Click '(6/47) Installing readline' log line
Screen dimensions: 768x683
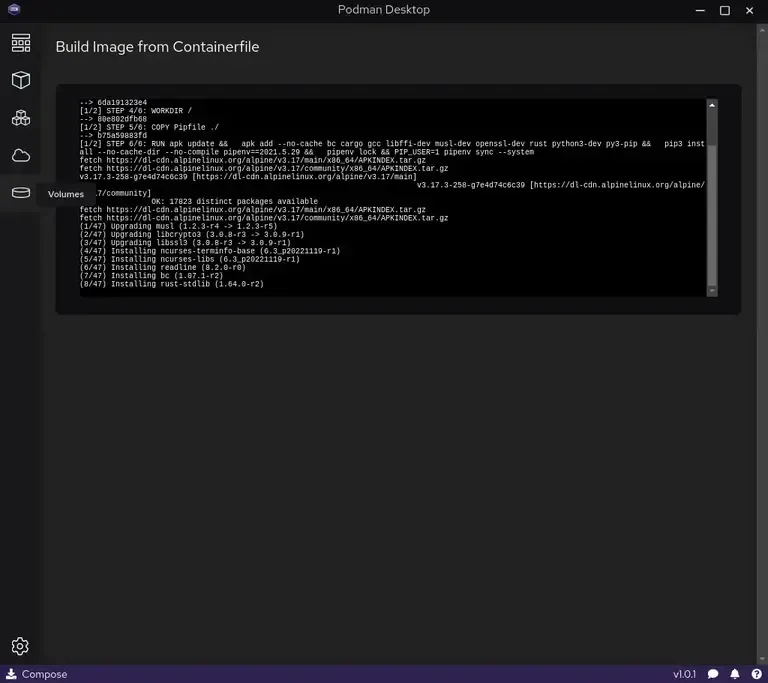click(x=163, y=268)
